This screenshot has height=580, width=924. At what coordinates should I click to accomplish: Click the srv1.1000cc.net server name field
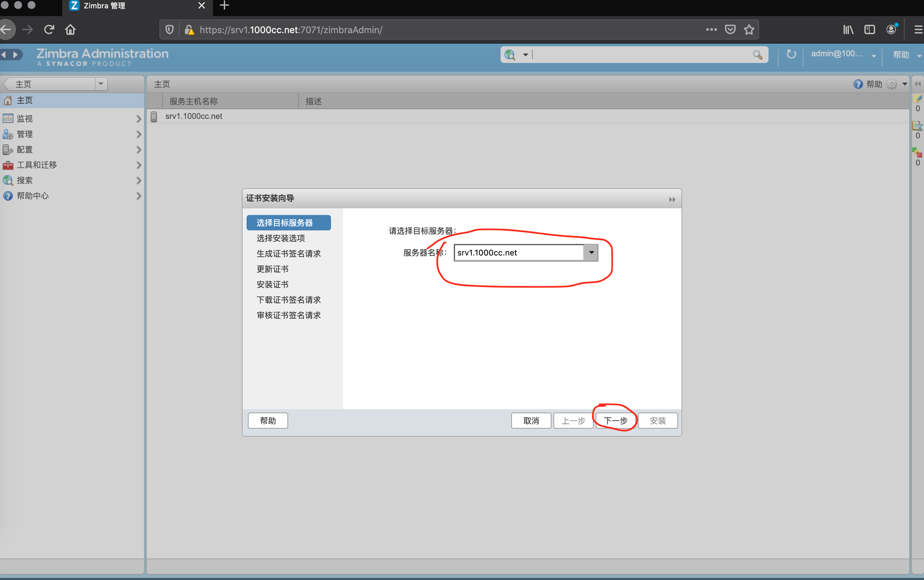tap(519, 252)
